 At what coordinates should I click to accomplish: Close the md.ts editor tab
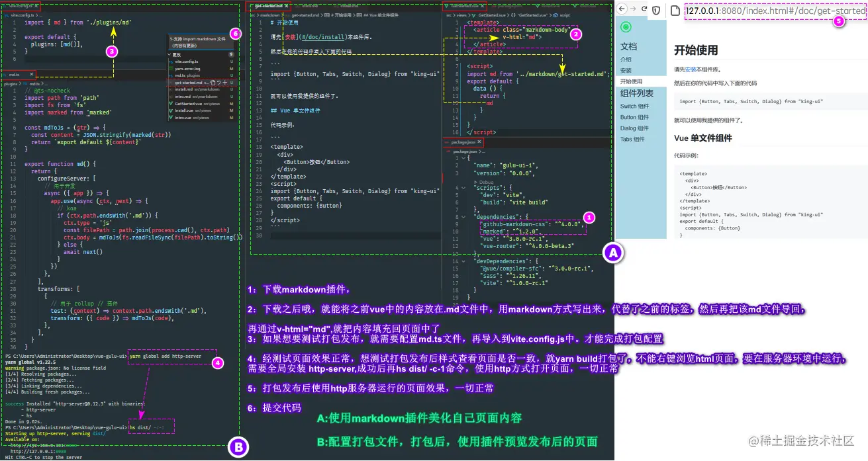pos(32,74)
